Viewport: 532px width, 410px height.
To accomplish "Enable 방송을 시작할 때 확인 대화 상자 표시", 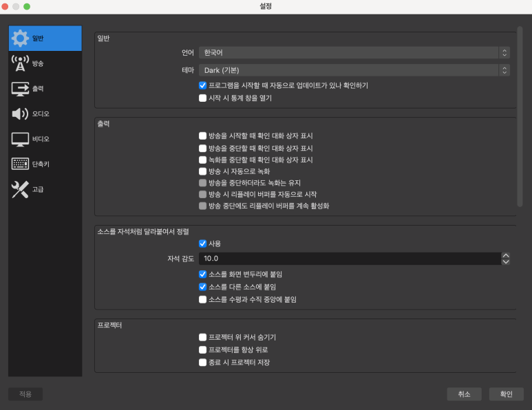I will click(x=202, y=136).
